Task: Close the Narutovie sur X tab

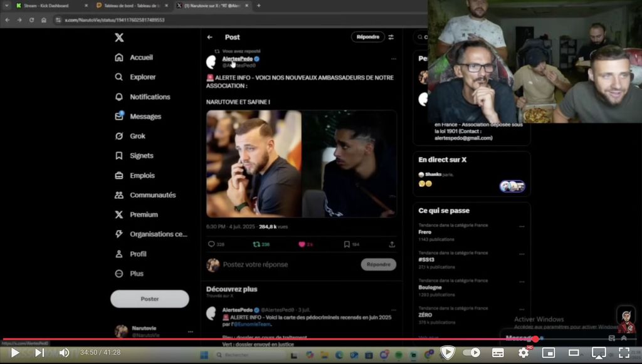Action: (246, 6)
